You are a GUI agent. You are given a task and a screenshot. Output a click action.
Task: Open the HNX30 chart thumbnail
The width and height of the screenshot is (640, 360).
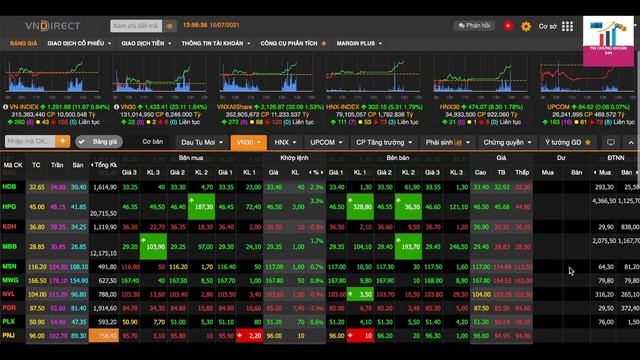(480, 73)
